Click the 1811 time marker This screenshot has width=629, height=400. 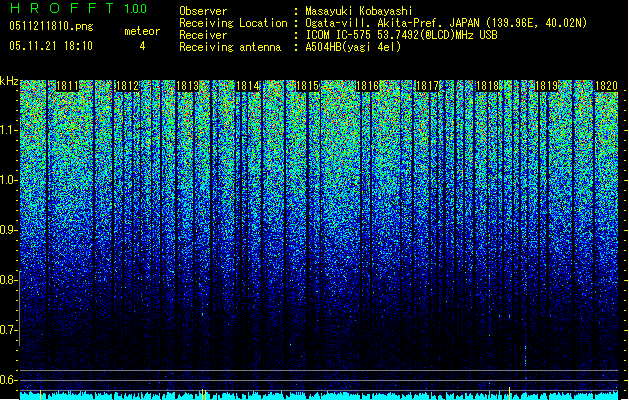tap(67, 86)
